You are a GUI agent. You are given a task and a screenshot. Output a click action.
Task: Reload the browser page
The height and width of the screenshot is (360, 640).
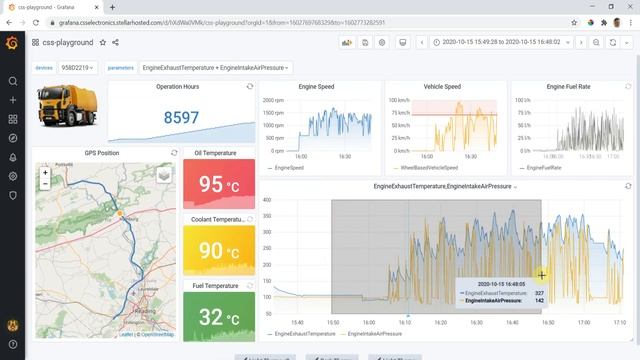pos(36,23)
